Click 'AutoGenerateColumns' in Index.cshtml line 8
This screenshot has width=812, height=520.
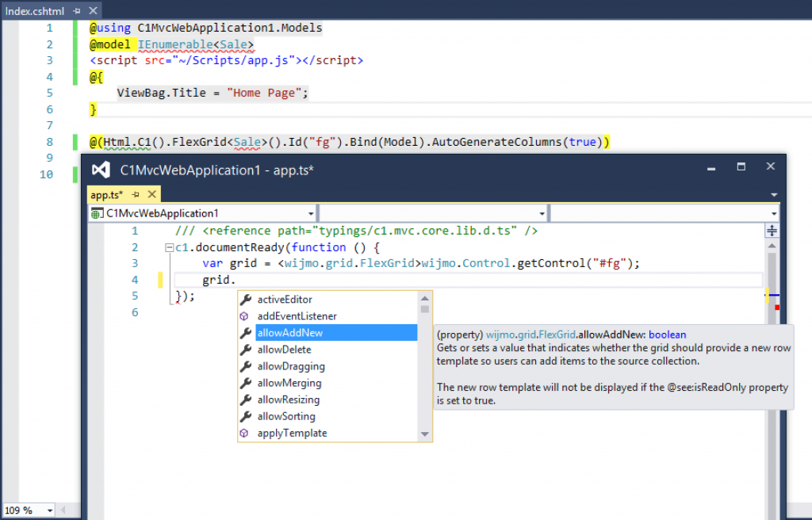(x=496, y=141)
